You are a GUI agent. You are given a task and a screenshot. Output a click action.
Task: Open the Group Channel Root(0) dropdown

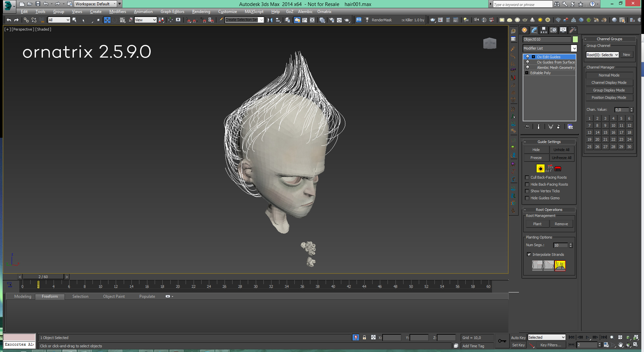pyautogui.click(x=602, y=55)
